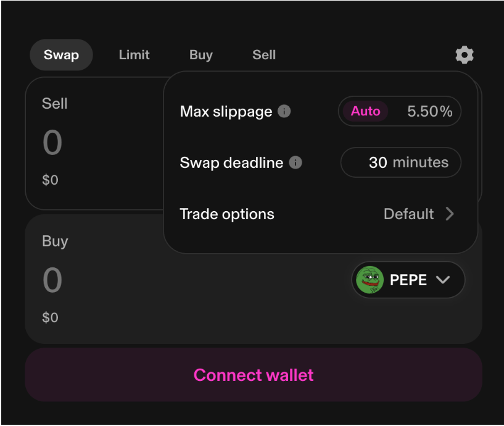The height and width of the screenshot is (426, 504).
Task: Open the Sell tab
Action: pyautogui.click(x=263, y=55)
